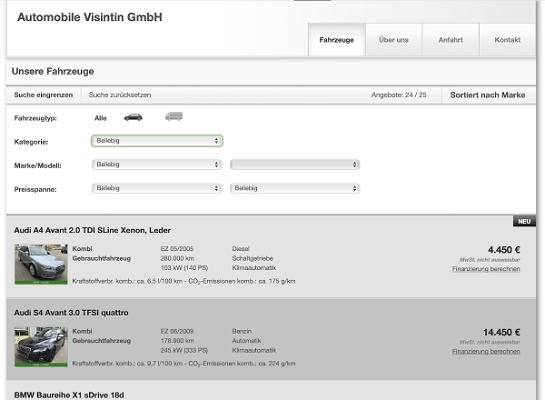
Task: Switch to the Fahrzeuge tab
Action: tap(336, 40)
